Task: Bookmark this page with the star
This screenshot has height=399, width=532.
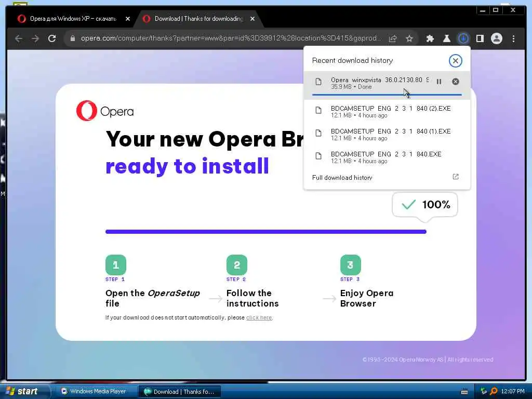Action: [409, 38]
